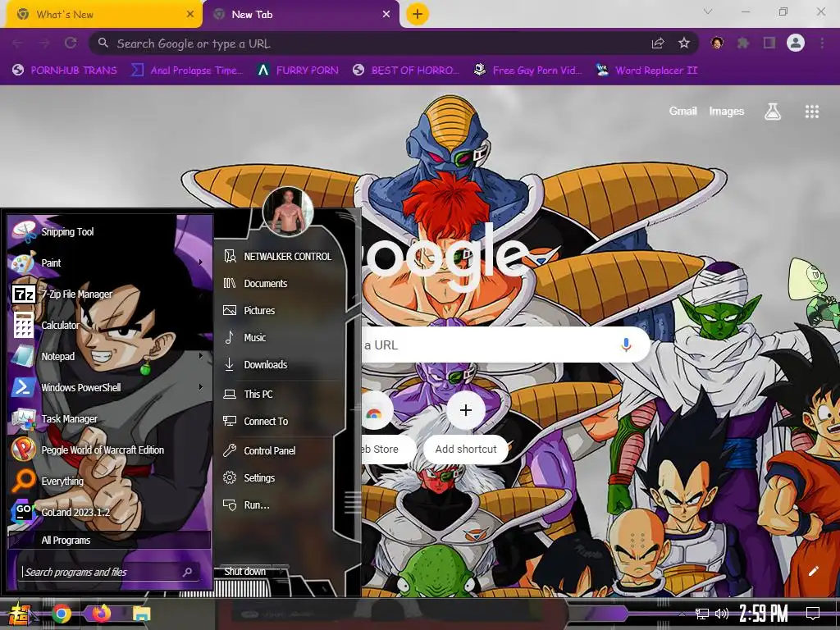
Task: Open 7-Zip File Manager
Action: click(109, 294)
